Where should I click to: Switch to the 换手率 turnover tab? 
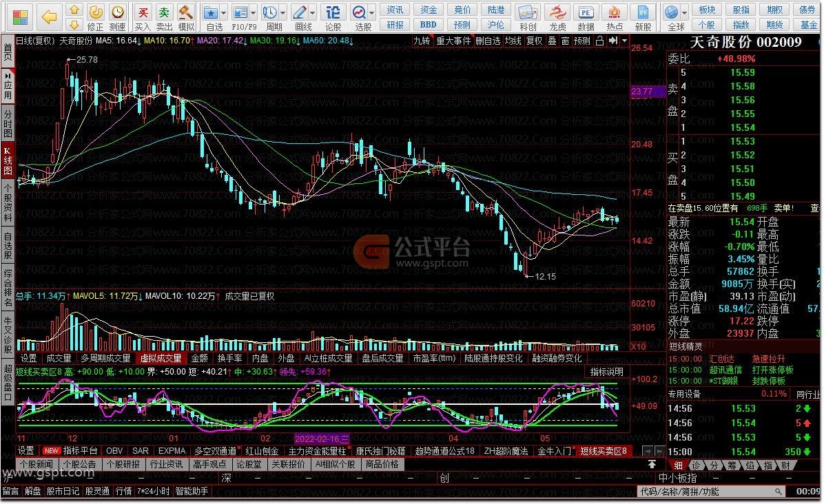pyautogui.click(x=229, y=358)
